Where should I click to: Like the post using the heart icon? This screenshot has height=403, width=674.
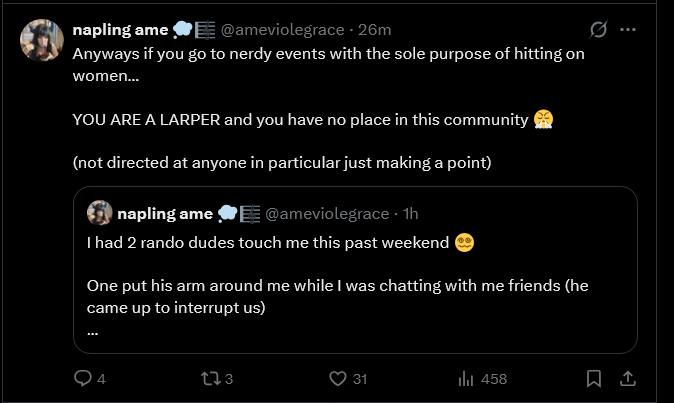[339, 379]
